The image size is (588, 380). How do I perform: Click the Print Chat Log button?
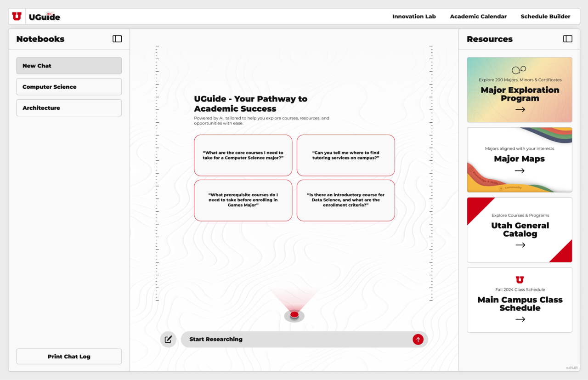[x=69, y=357]
